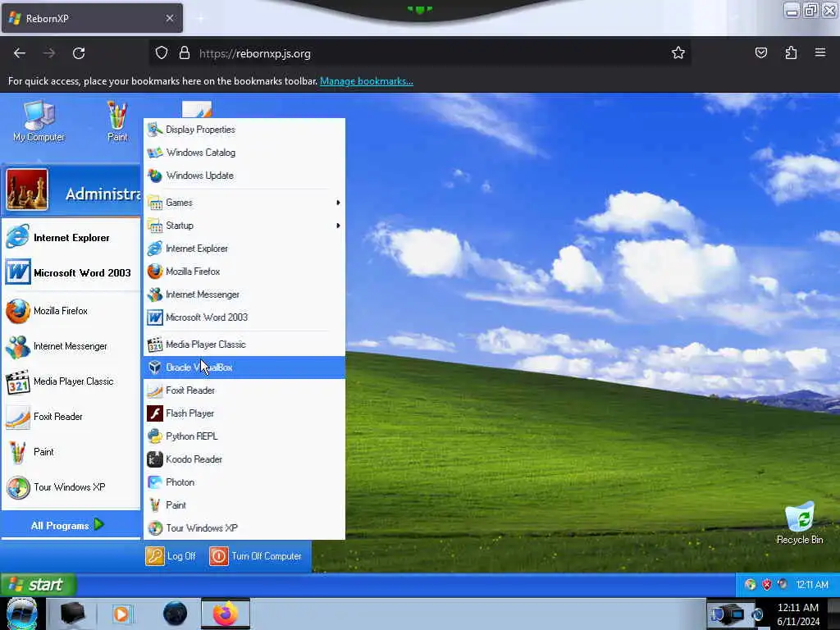Click Manage bookmarks link
Image resolution: width=840 pixels, height=630 pixels.
pos(367,81)
